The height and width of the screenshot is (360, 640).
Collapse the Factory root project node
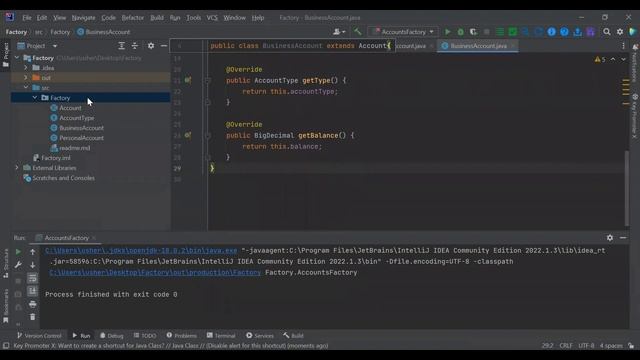pyautogui.click(x=17, y=58)
